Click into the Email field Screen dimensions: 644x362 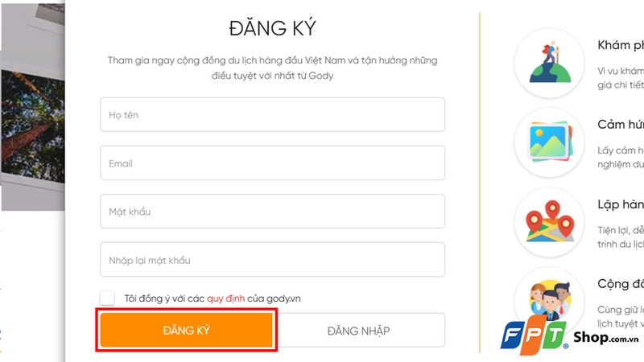coord(272,163)
